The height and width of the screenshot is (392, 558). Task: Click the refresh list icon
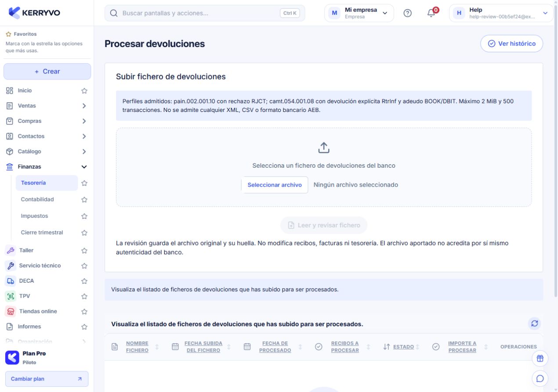pos(535,324)
